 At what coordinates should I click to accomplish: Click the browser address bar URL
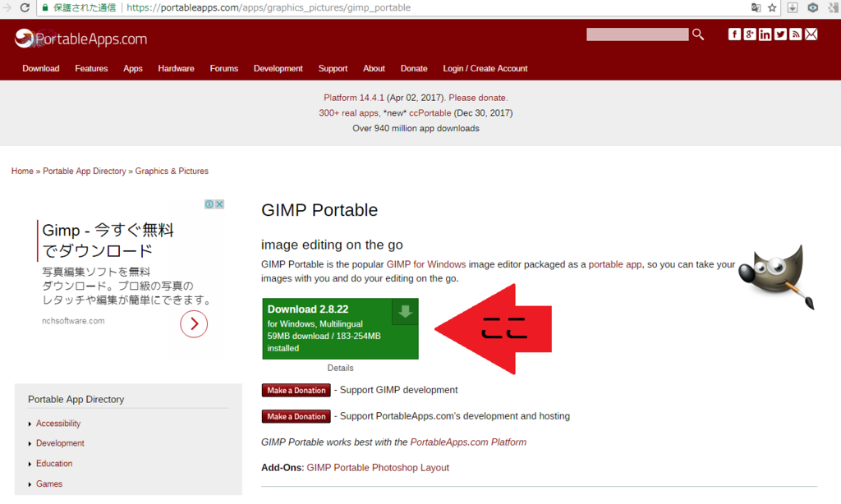tap(269, 7)
